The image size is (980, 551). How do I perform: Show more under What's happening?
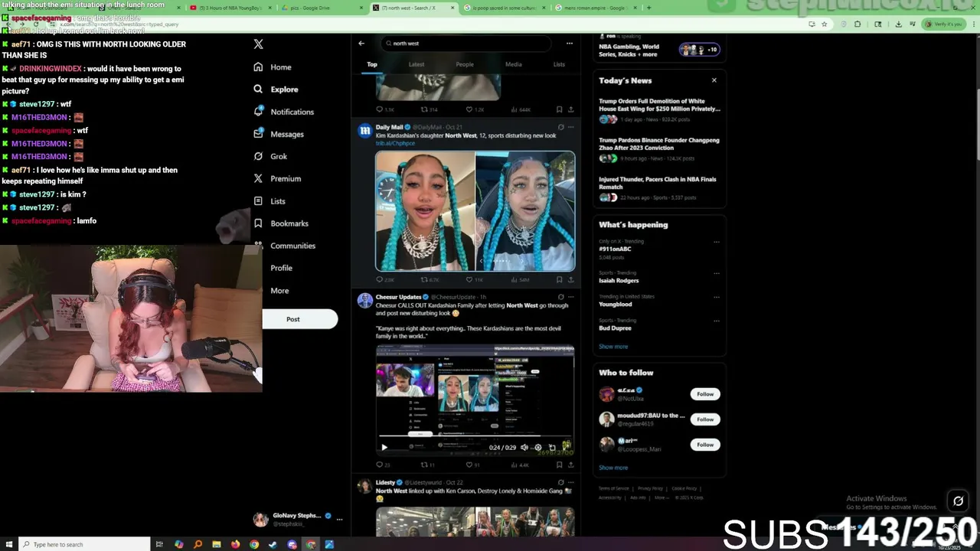point(613,347)
